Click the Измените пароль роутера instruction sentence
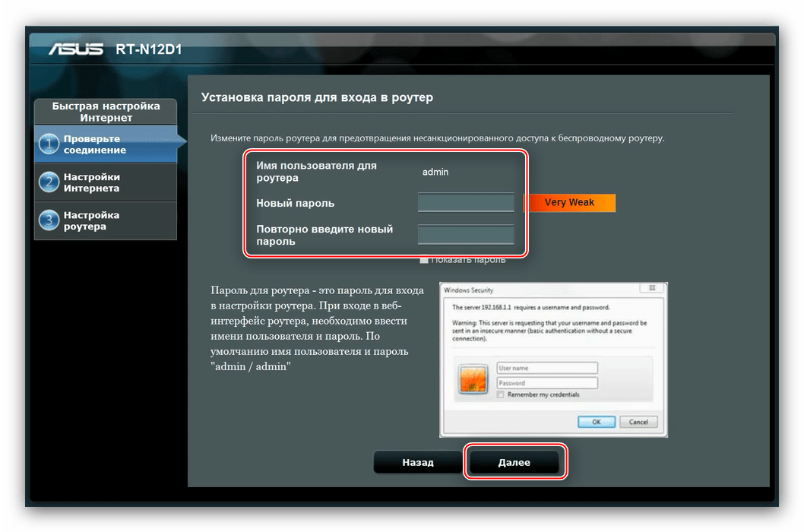Viewport: 804px width, 532px height. [438, 138]
